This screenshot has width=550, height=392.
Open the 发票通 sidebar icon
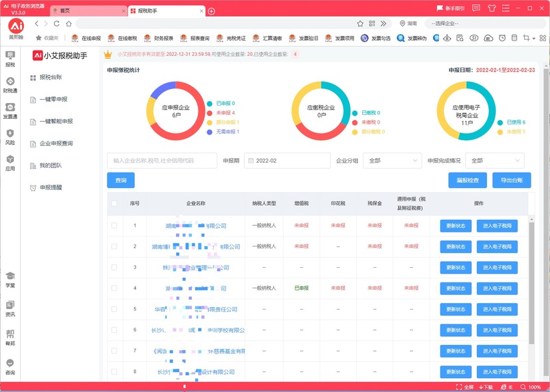point(10,110)
